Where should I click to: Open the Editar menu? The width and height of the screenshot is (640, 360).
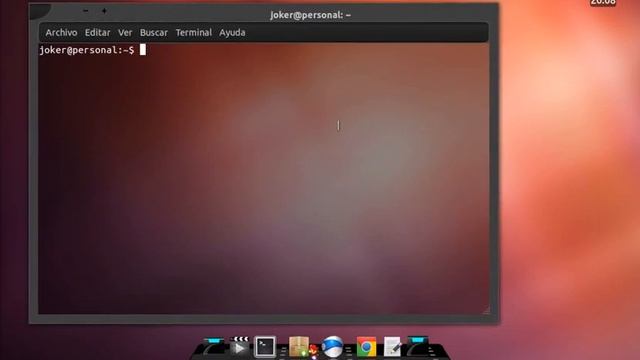pyautogui.click(x=97, y=33)
